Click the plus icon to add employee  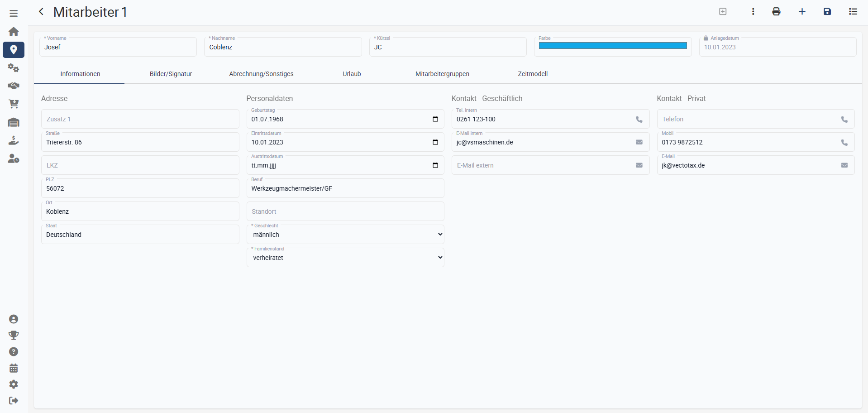pos(802,12)
